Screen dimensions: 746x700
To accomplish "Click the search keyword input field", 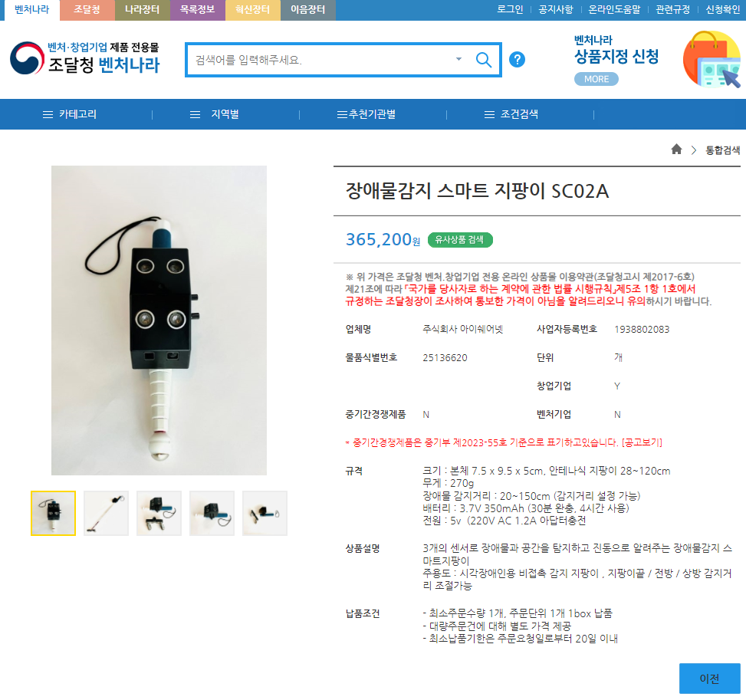I will tap(321, 60).
